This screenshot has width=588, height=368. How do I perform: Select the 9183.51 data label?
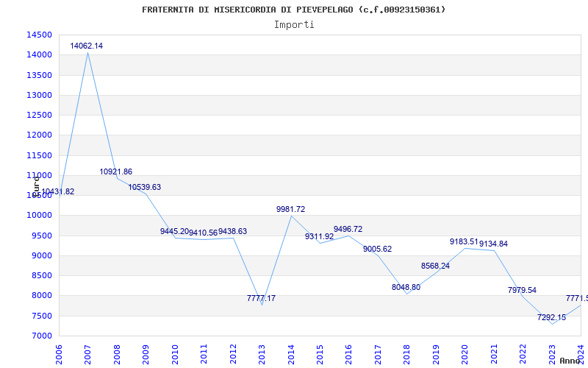coord(465,242)
